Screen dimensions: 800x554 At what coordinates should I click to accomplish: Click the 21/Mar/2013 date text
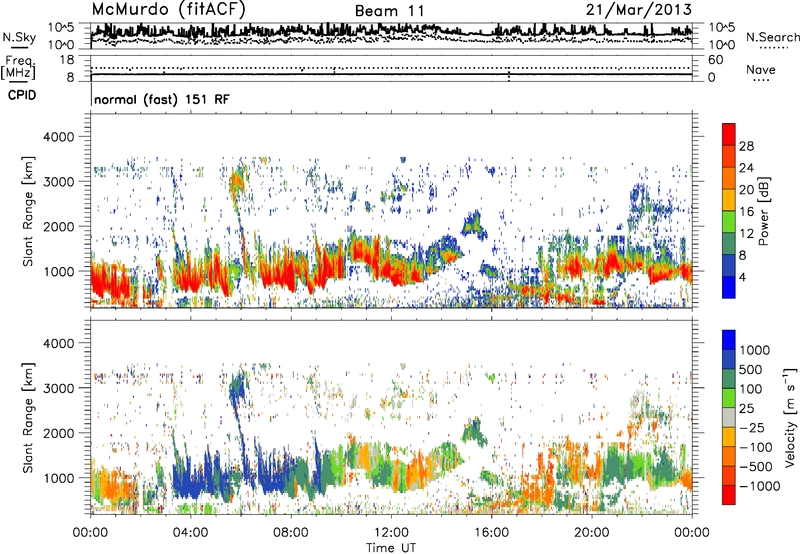[x=639, y=10]
